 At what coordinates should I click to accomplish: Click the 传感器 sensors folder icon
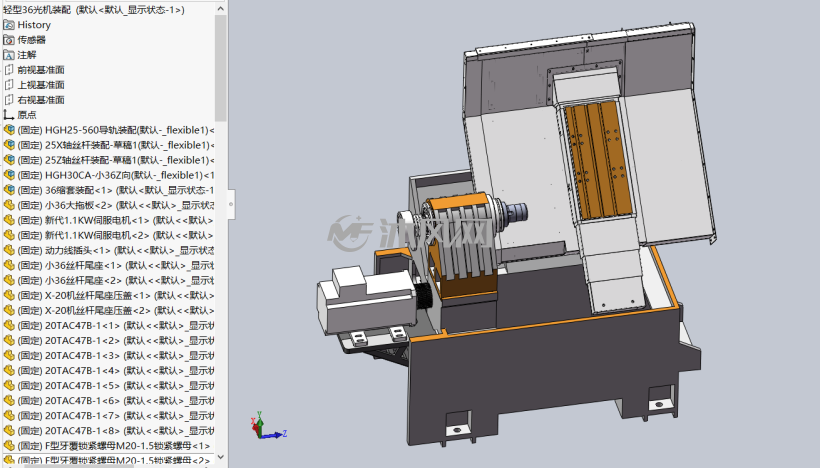point(8,40)
